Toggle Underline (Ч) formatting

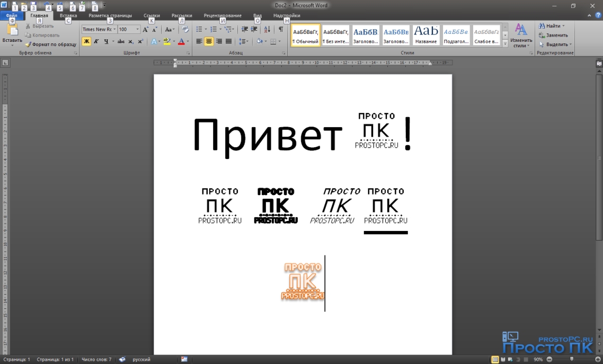click(106, 41)
